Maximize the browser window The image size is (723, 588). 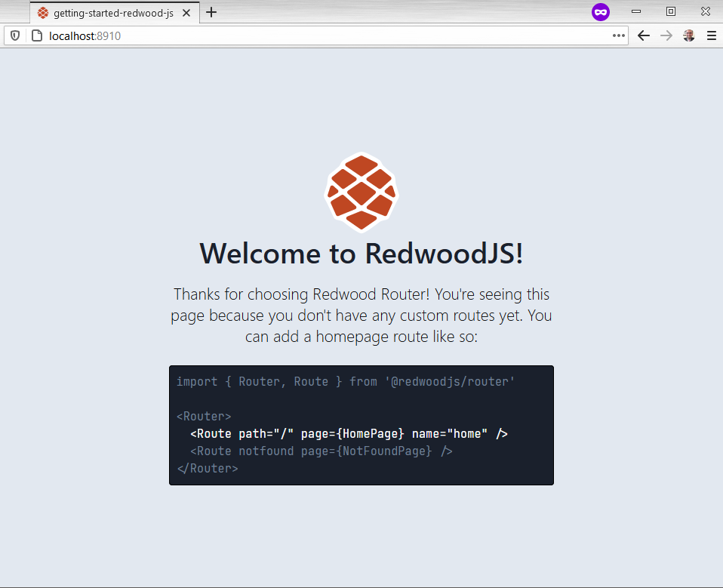coord(670,12)
